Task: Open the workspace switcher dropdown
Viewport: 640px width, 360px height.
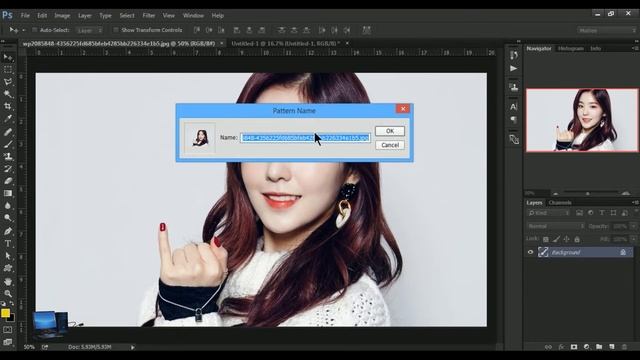Action: [x=607, y=30]
